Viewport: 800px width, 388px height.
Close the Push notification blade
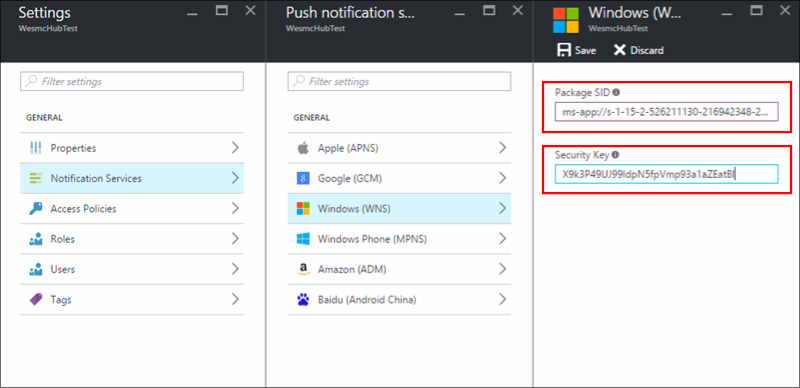(x=518, y=10)
